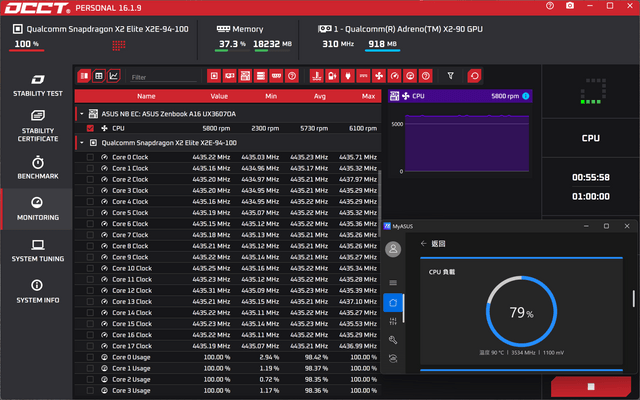The width and height of the screenshot is (640, 400).
Task: Reset min/max values with red refresh icon
Action: click(x=474, y=76)
